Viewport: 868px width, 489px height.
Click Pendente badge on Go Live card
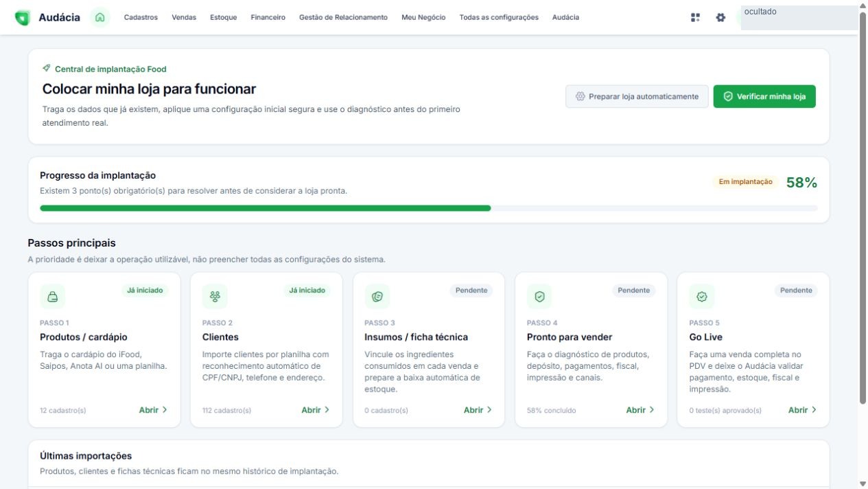(796, 291)
